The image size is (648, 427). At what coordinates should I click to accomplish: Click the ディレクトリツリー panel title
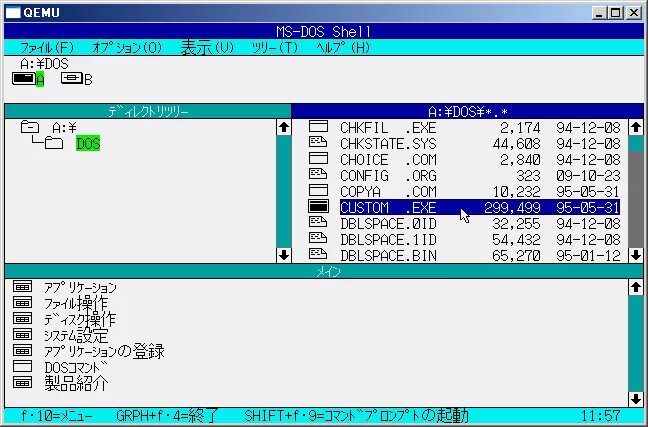click(148, 111)
